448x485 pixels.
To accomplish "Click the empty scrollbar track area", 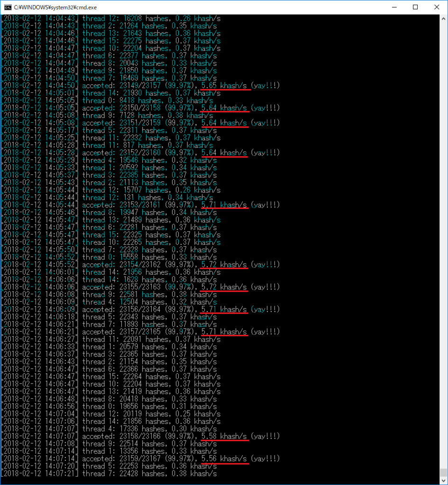I will click(x=443, y=237).
